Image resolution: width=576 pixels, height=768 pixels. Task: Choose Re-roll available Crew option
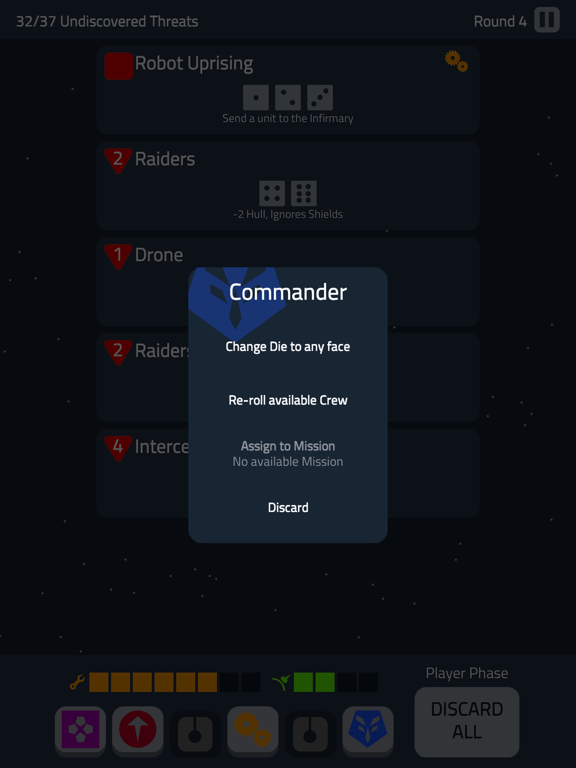[288, 400]
